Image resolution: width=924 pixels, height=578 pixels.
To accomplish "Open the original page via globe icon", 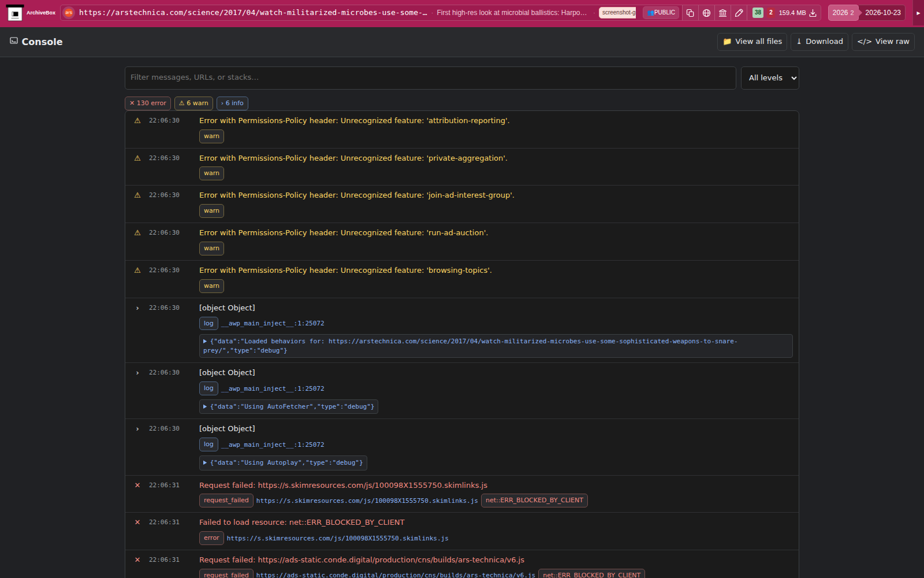I will pyautogui.click(x=706, y=13).
